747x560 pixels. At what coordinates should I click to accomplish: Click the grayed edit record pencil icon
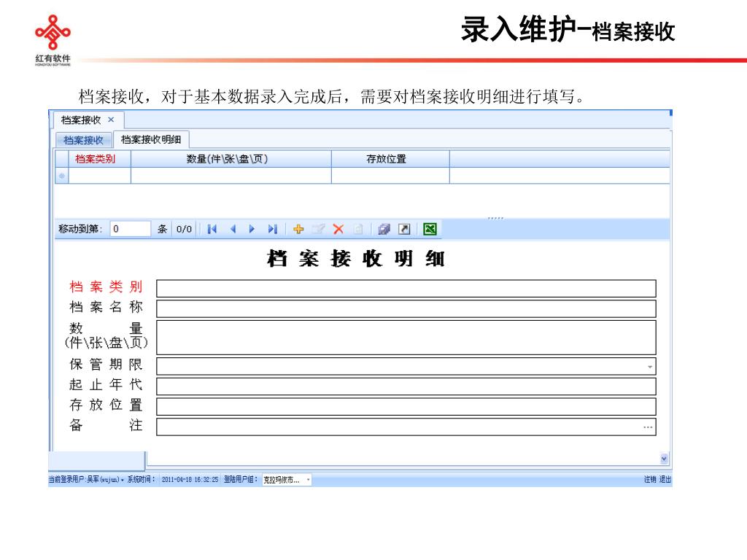point(318,229)
